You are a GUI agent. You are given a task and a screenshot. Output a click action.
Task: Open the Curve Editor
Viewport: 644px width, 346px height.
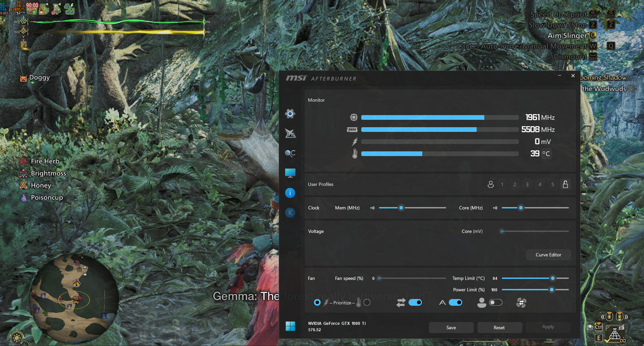point(548,255)
